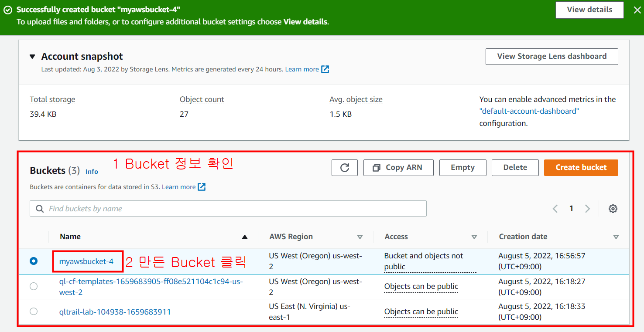This screenshot has width=644, height=332.
Task: Click the US East (N. Virginia) region cell
Action: coord(310,312)
